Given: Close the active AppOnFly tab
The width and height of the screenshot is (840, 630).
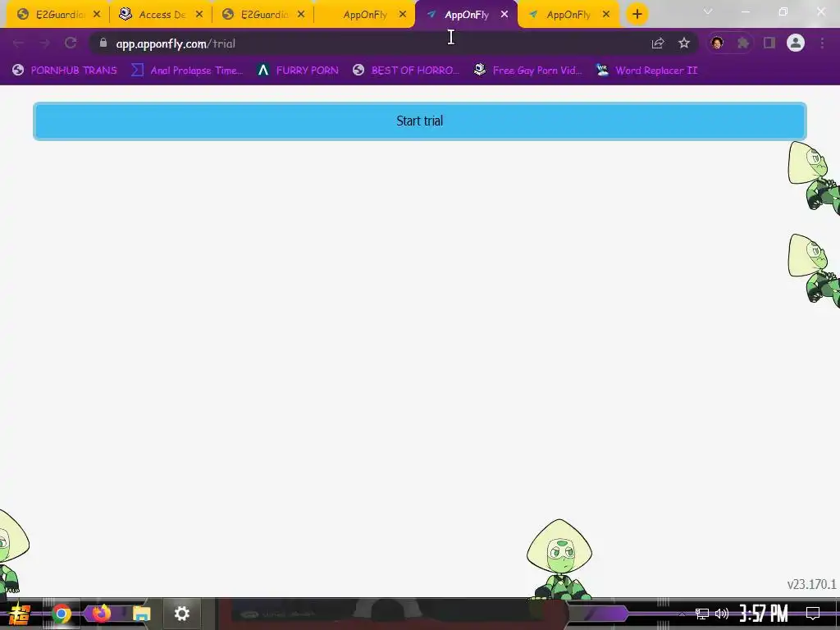Looking at the screenshot, I should 504,15.
